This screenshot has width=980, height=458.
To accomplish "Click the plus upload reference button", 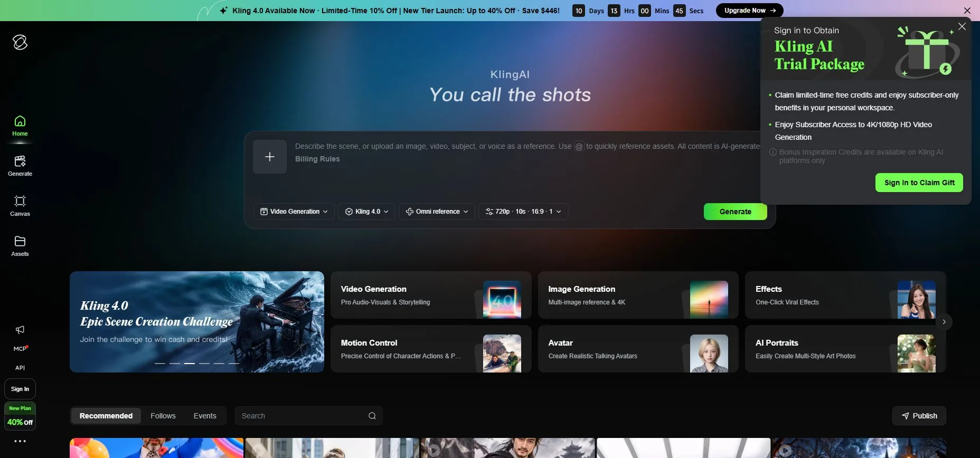I will (x=270, y=157).
